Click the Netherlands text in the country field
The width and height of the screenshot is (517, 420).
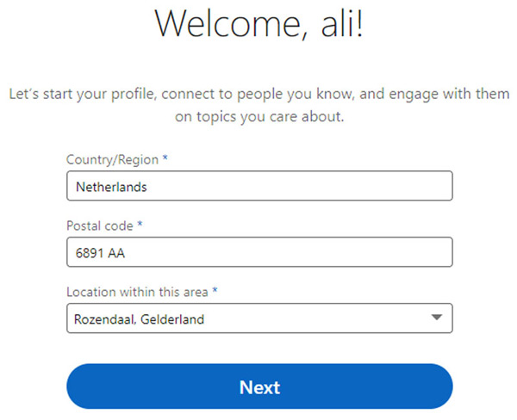click(x=111, y=186)
